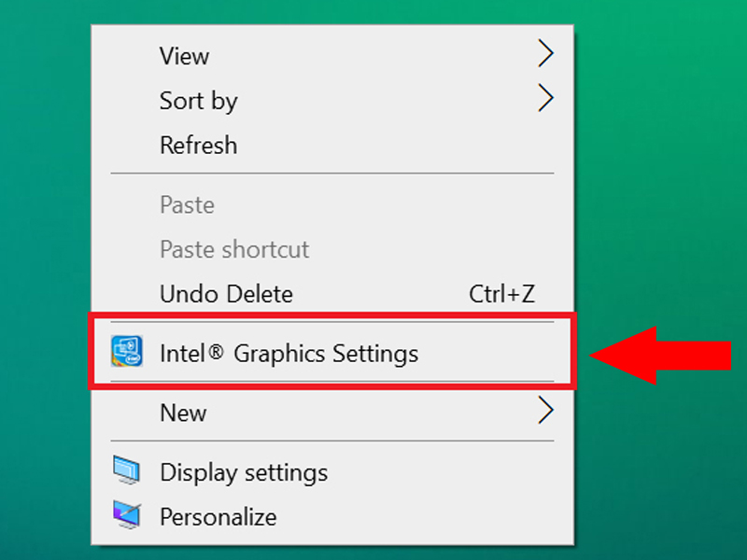
Task: Click Refresh to reload the desktop
Action: pyautogui.click(x=198, y=145)
